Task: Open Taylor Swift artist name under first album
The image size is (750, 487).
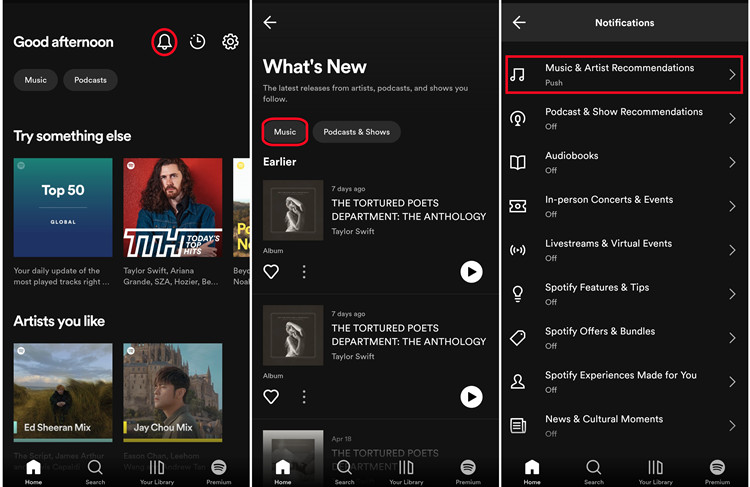Action: [x=353, y=232]
